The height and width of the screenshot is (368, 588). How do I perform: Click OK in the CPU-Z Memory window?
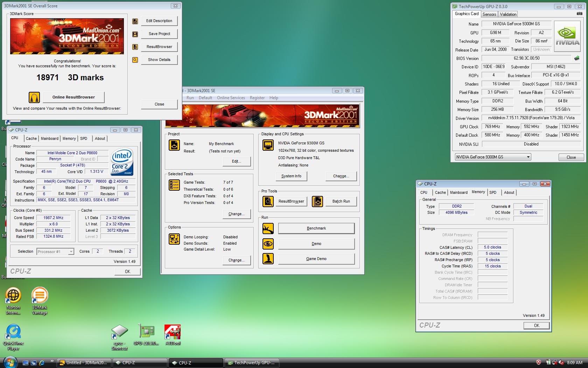coord(536,326)
